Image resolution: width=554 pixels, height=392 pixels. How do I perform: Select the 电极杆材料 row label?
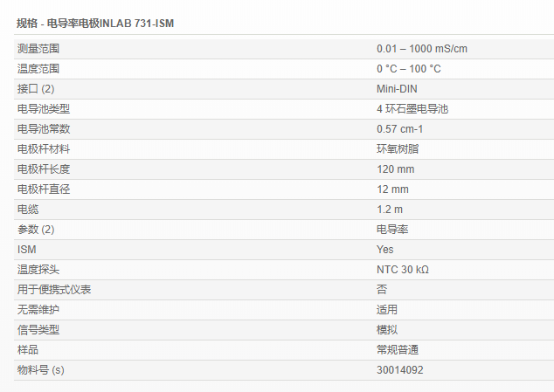(44, 149)
